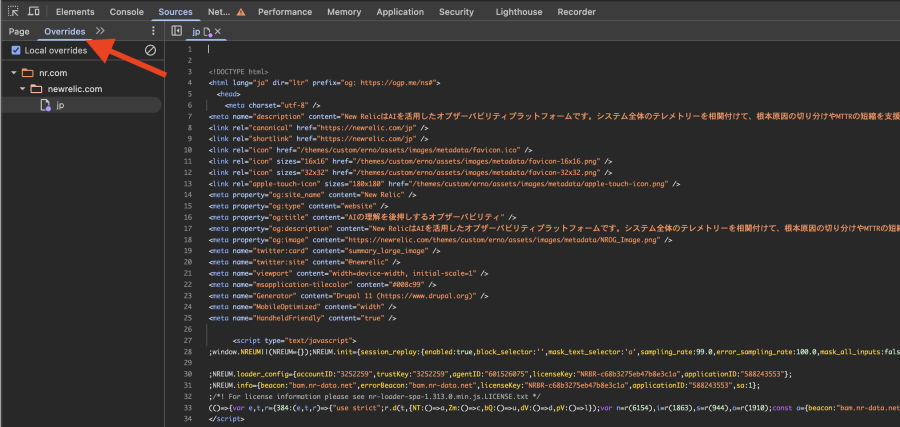Click the viewport meta tag line
Screen dimensions: 900x427
tap(348, 273)
